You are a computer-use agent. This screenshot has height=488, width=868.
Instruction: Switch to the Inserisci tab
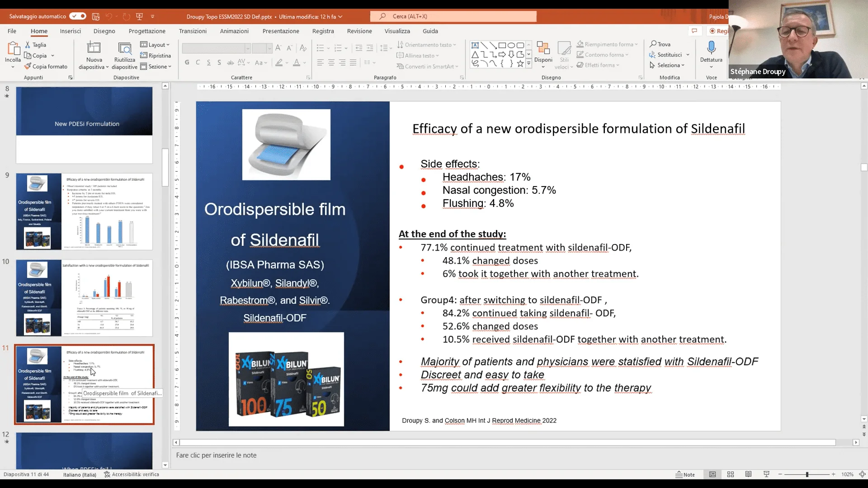(71, 31)
